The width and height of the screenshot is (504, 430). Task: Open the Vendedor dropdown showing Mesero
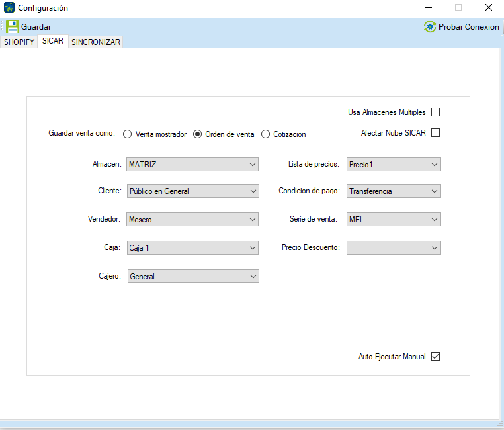[192, 220]
